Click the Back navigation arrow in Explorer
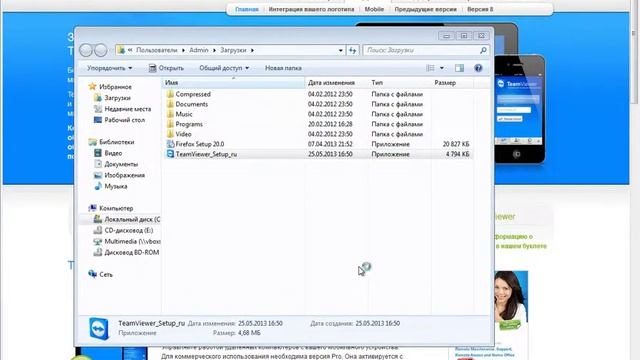Image resolution: width=640 pixels, height=360 pixels. pyautogui.click(x=86, y=50)
